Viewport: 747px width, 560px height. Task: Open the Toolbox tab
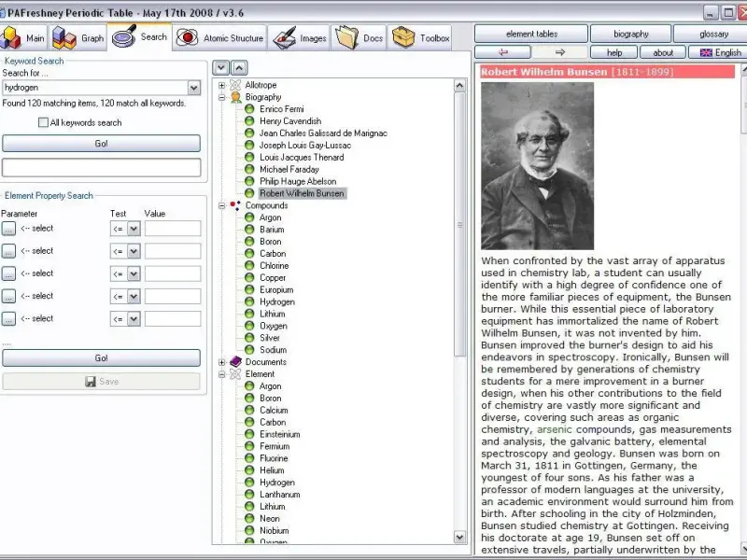420,37
